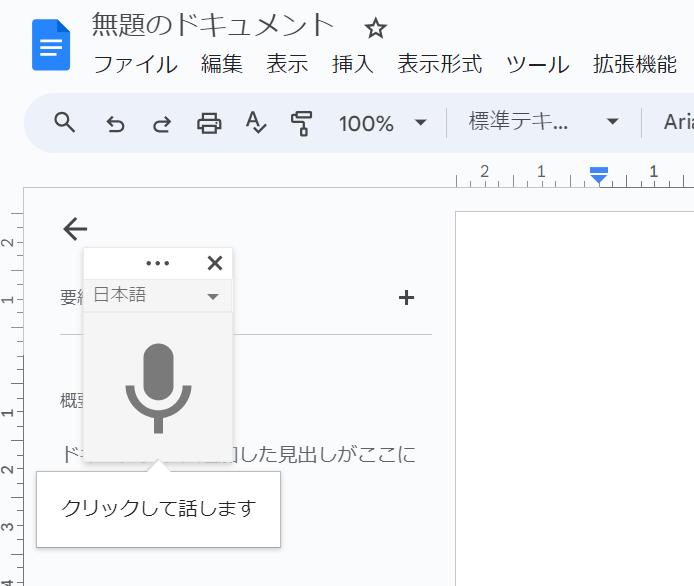Star the document title
694x586 pixels.
pos(375,27)
